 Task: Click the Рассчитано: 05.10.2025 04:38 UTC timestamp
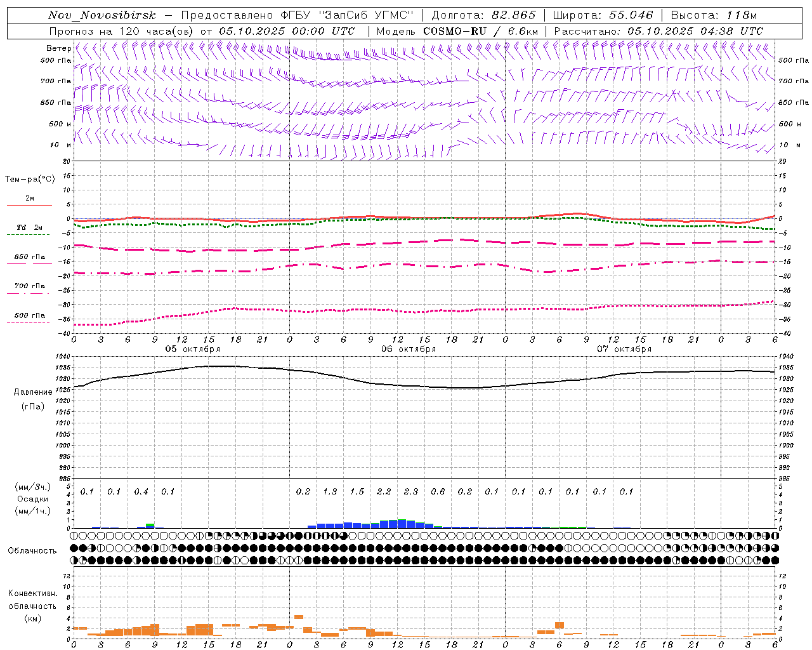click(658, 31)
